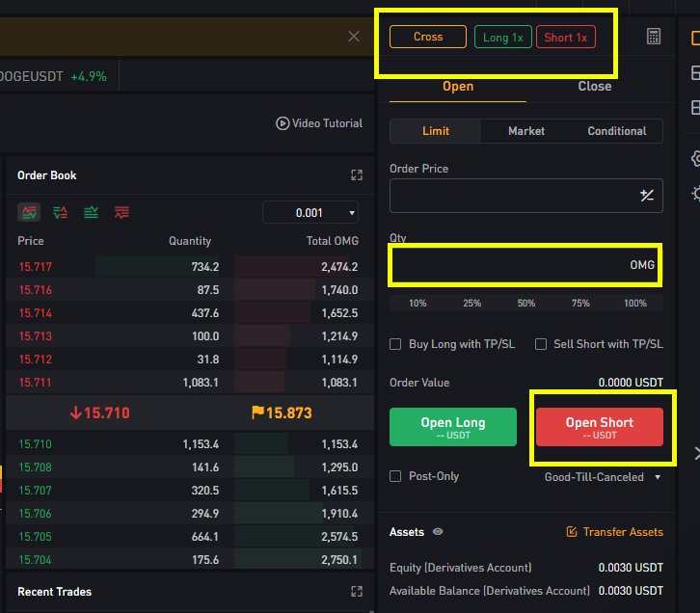Image resolution: width=700 pixels, height=613 pixels.
Task: Select Cross margin mode
Action: tap(428, 37)
